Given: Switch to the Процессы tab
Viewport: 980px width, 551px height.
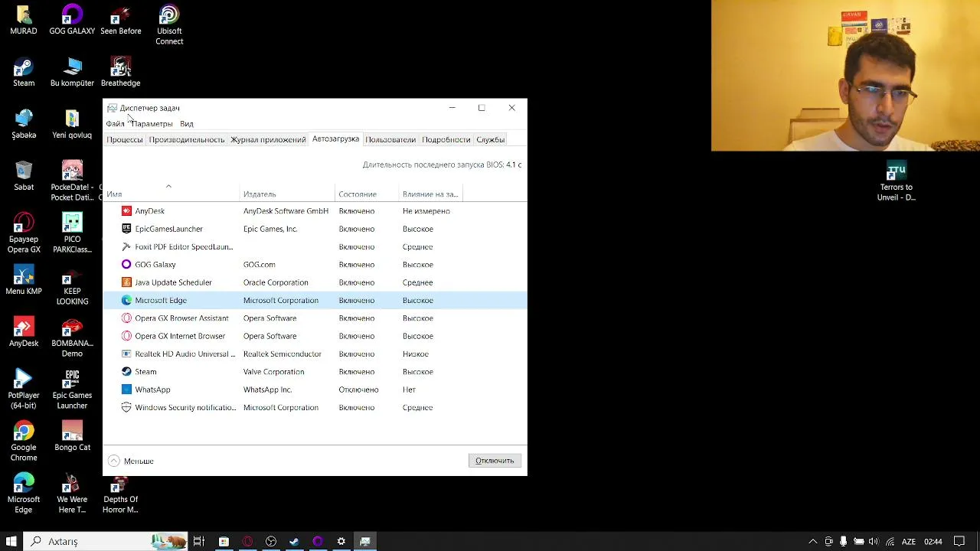Looking at the screenshot, I should point(124,139).
